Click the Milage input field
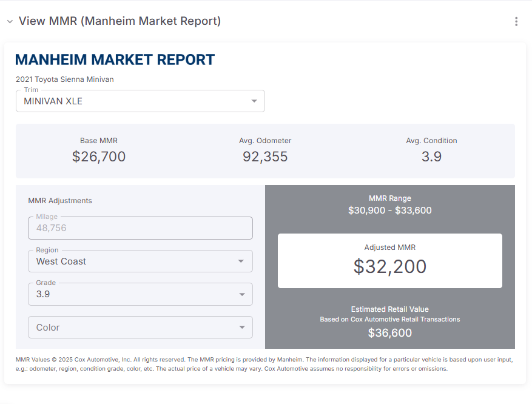The width and height of the screenshot is (532, 404). click(140, 228)
